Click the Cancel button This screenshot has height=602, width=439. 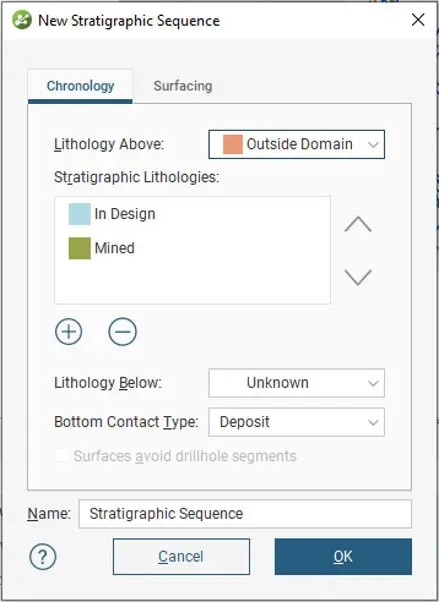click(181, 556)
